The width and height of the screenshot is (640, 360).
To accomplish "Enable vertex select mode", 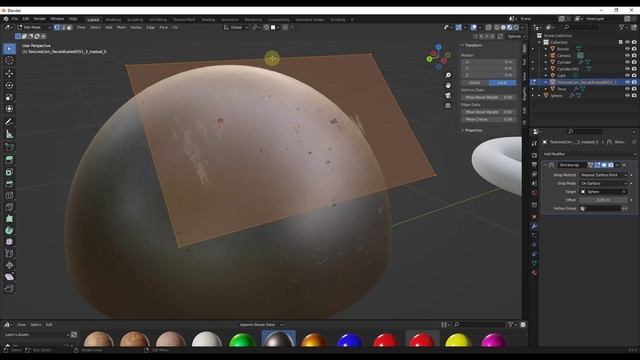I will click(57, 27).
